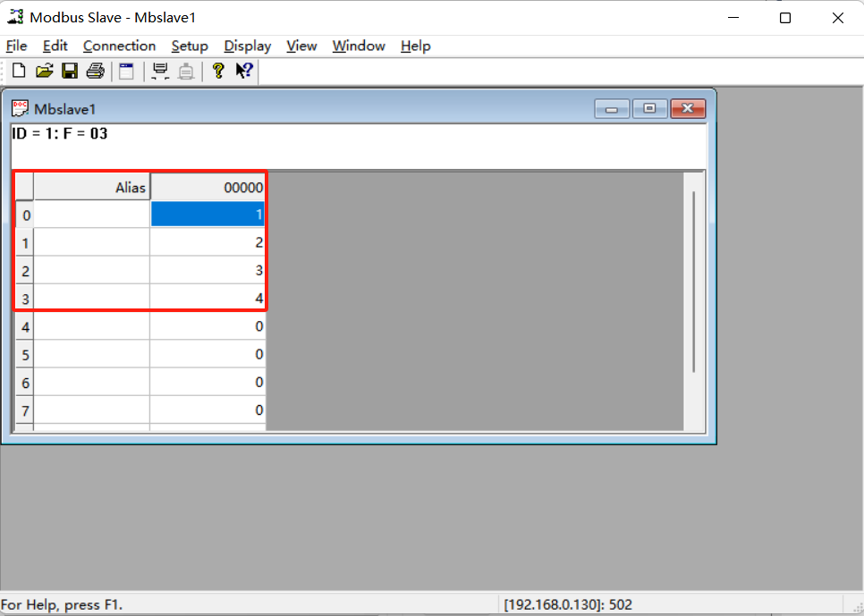Click row header 6

pos(25,383)
